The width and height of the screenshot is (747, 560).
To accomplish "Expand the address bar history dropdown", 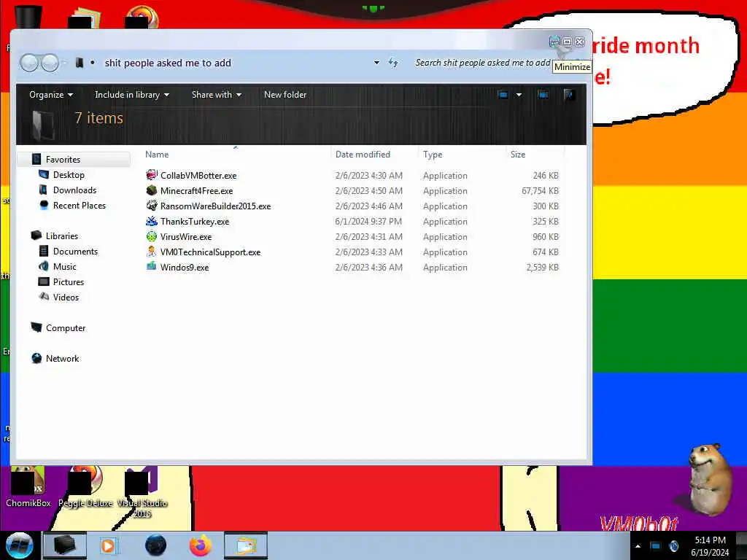I will (x=376, y=63).
